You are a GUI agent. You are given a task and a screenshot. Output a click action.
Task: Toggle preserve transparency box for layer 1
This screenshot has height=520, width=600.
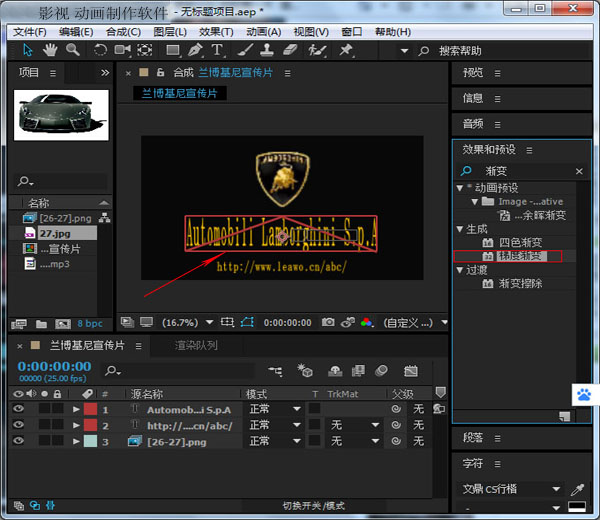[x=315, y=409]
